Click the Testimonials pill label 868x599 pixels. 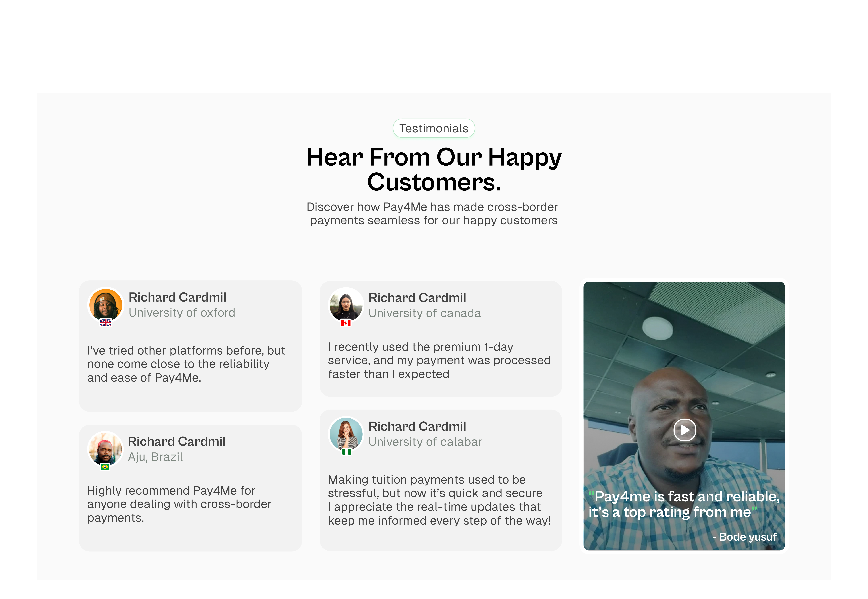pyautogui.click(x=434, y=128)
